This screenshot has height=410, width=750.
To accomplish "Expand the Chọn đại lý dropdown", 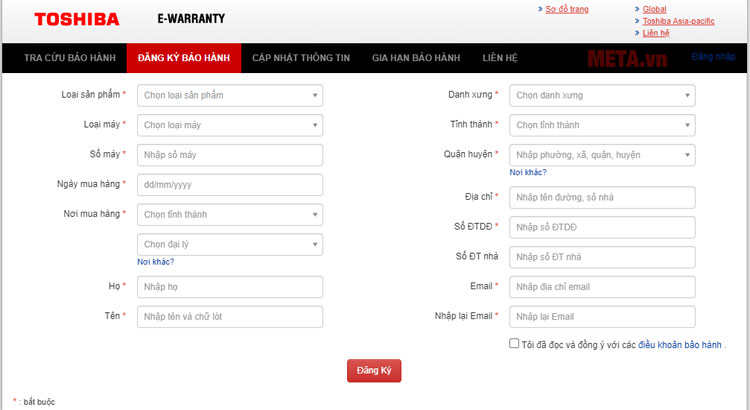I will [x=230, y=244].
